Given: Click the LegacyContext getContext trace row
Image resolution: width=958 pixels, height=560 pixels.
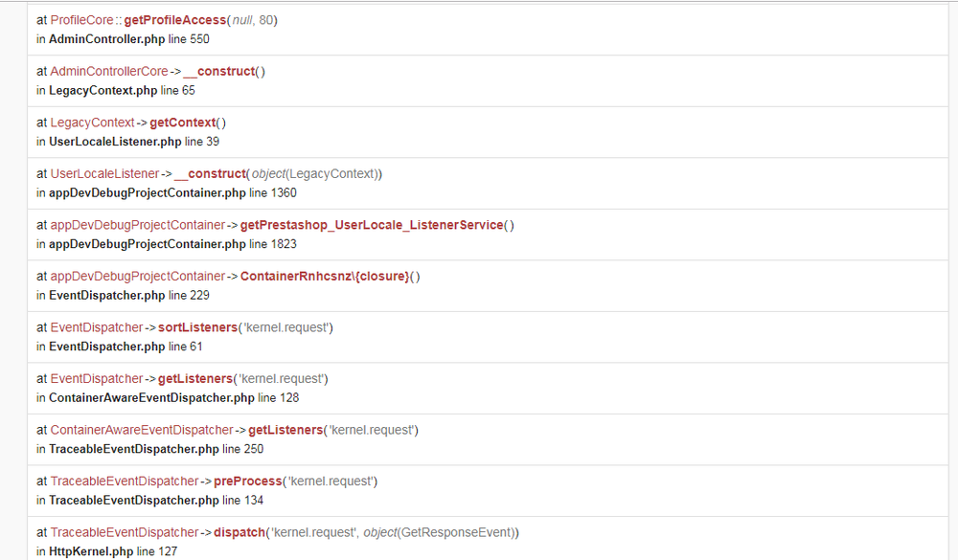Looking at the screenshot, I should point(479,131).
